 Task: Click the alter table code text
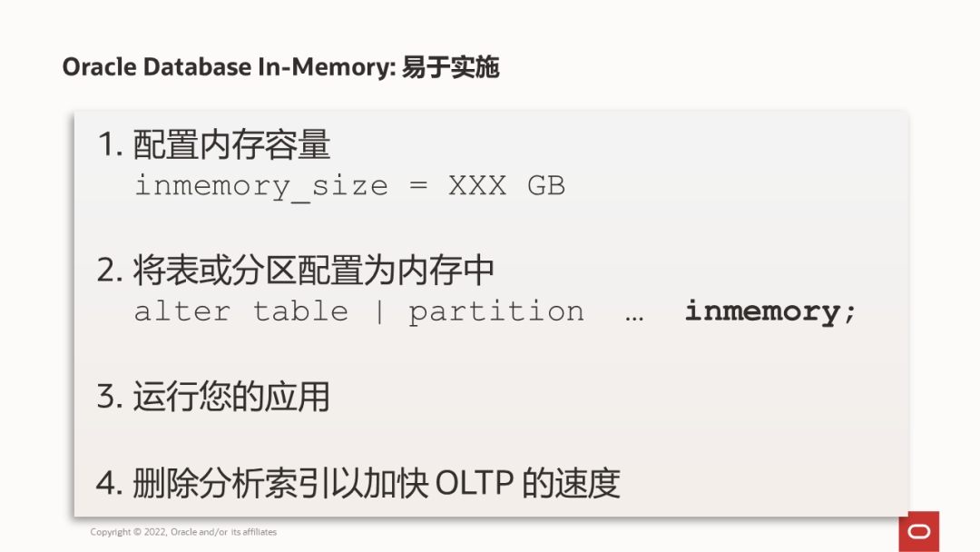pos(241,311)
